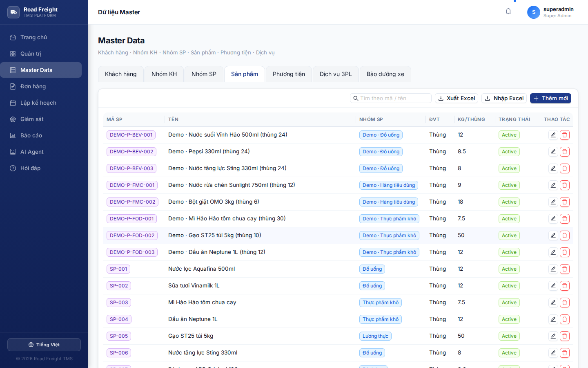Click Active status of SP-002 row

(509, 286)
